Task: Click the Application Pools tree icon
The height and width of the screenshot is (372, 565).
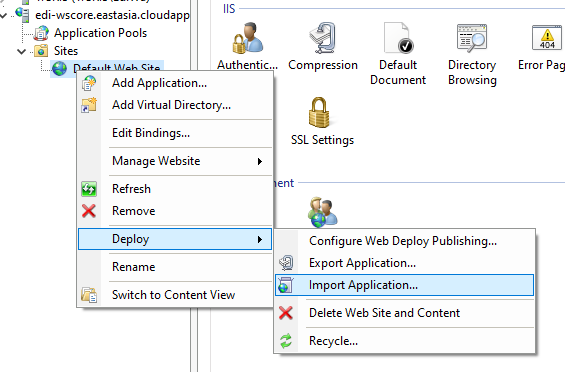Action: click(41, 33)
